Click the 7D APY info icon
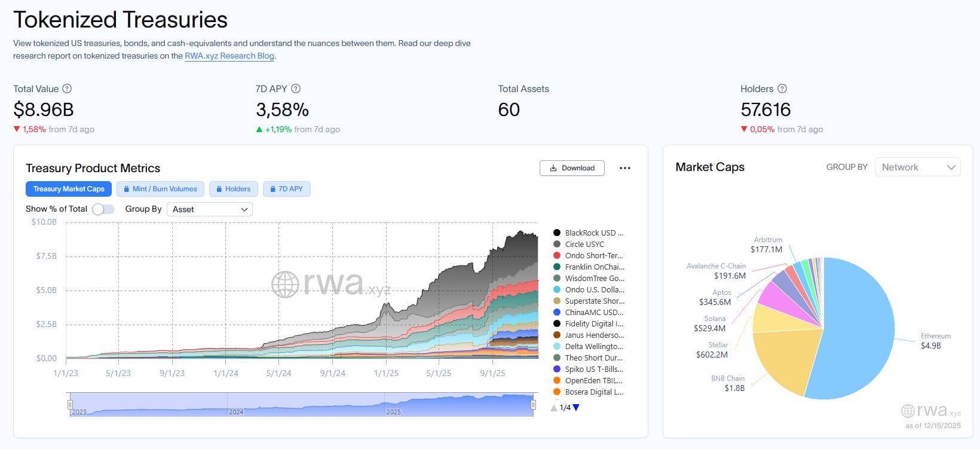This screenshot has height=449, width=980. click(295, 88)
